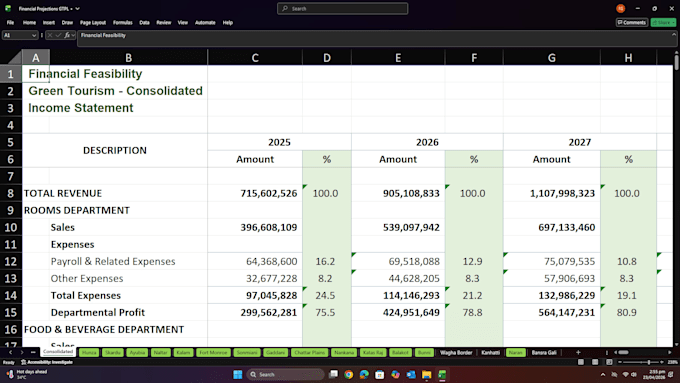The image size is (680, 383).
Task: Expand the Name Box dropdown
Action: coord(34,36)
